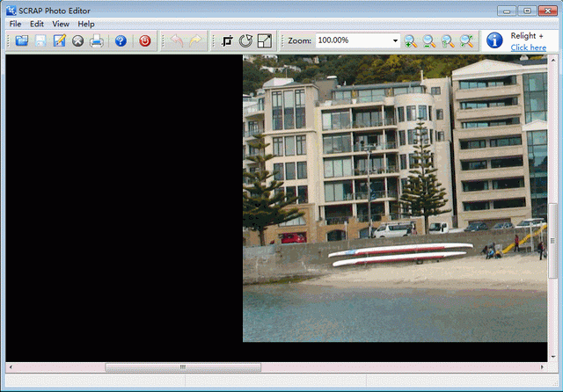Minimize the SCRAP Photo Editor window
This screenshot has height=392, width=563.
[x=507, y=11]
